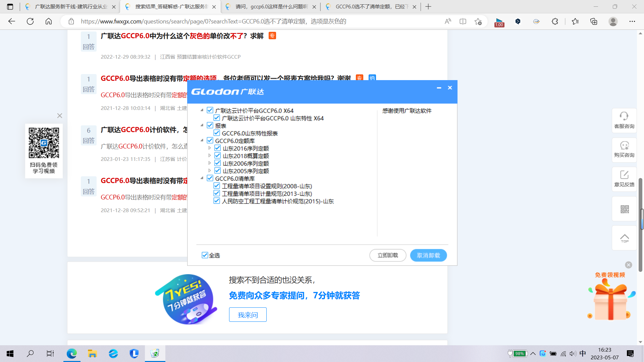
Task: Open 意见反馈 sidebar widget
Action: coord(624,179)
